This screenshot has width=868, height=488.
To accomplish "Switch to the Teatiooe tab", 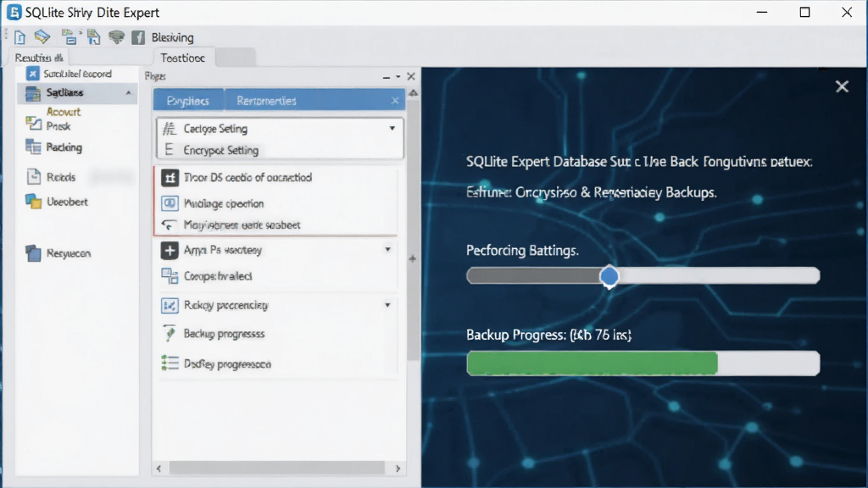I will (183, 58).
